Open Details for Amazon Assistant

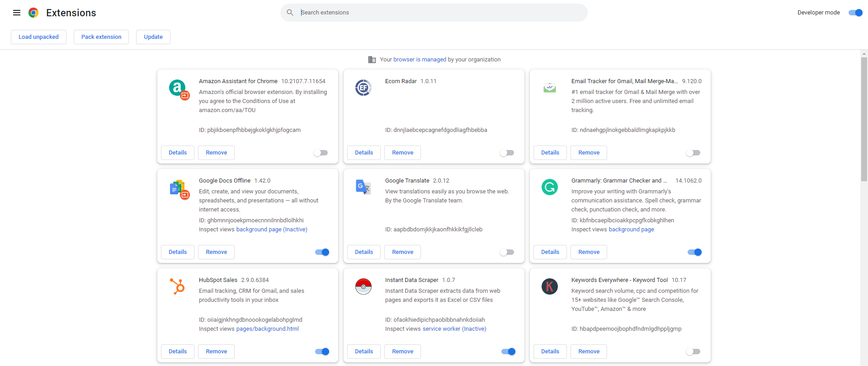(178, 153)
